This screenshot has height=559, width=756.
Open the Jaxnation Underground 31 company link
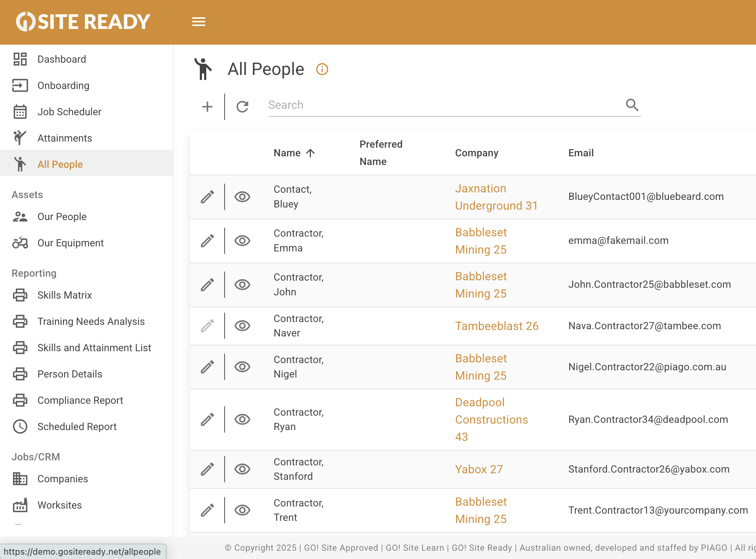tap(496, 197)
